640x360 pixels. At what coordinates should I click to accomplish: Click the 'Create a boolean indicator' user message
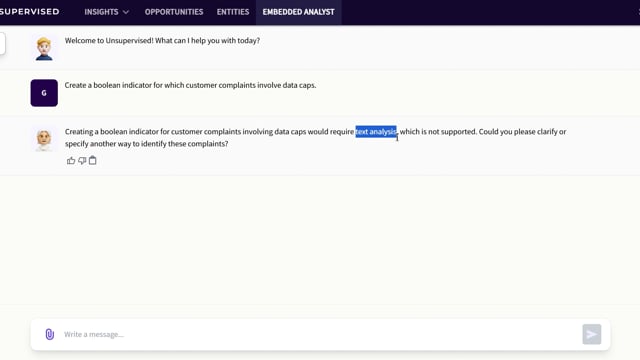coord(190,85)
